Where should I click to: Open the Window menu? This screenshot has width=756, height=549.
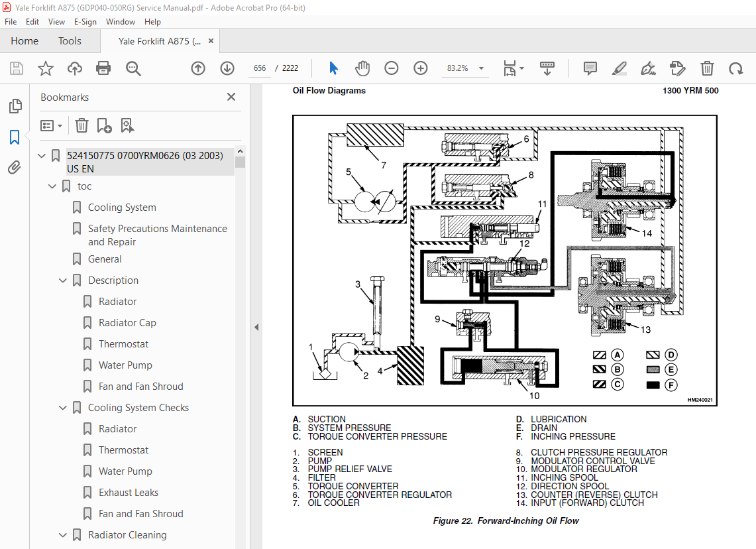pyautogui.click(x=121, y=22)
